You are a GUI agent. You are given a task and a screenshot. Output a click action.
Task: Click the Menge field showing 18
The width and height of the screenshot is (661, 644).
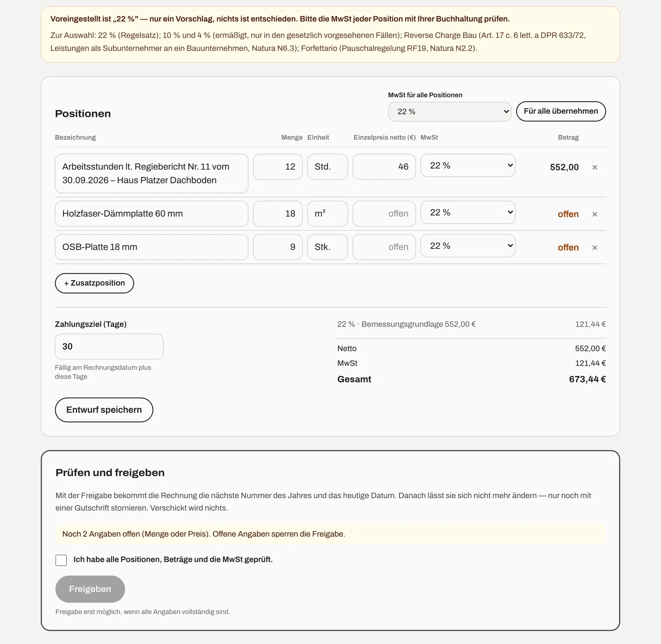[278, 214]
